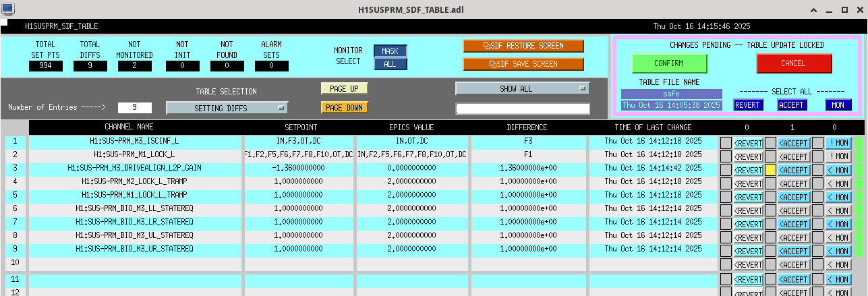Tick the accept checkbox for M2_LOCK_L_TRAMP row

(770, 183)
